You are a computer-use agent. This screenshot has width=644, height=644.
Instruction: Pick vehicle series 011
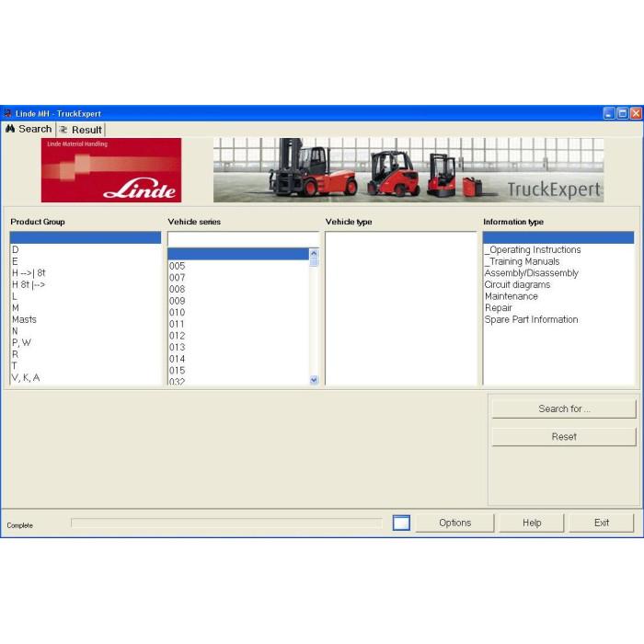[238, 324]
